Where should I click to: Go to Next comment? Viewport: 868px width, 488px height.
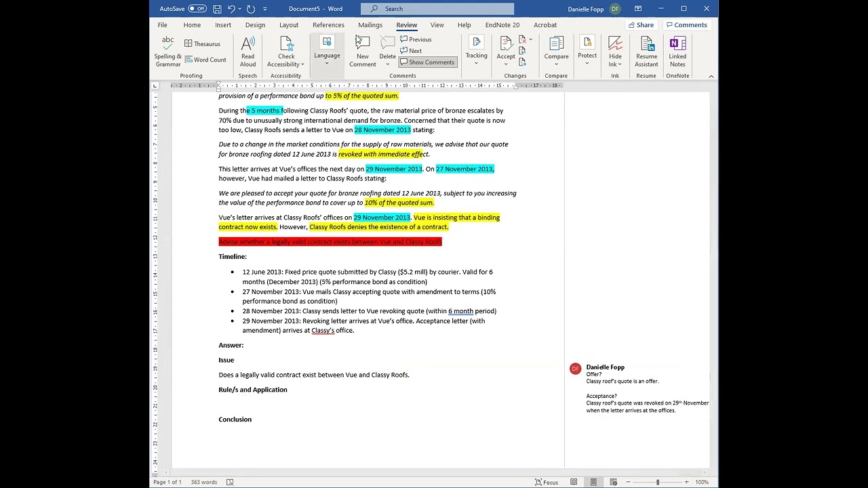point(411,51)
